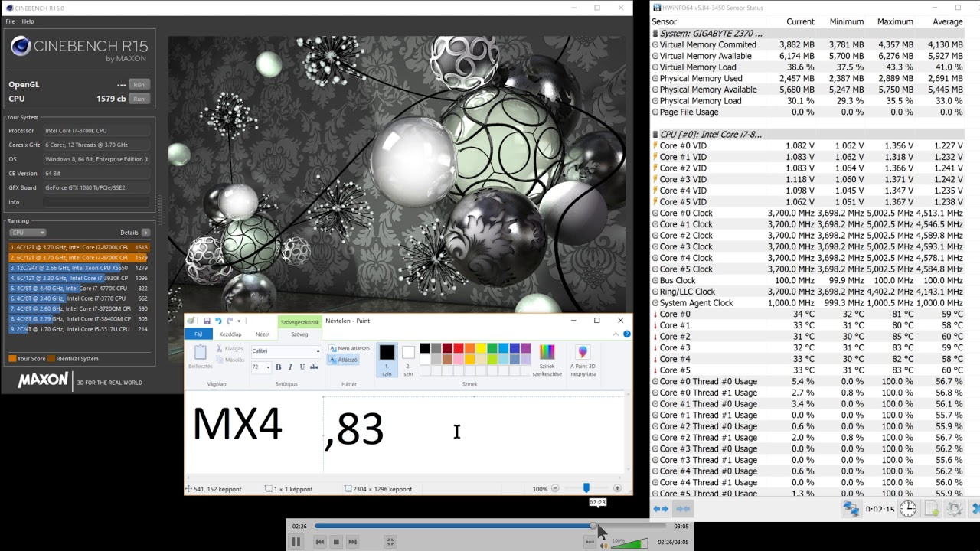Open Paint quick access toolbar customize arrow

[x=239, y=321]
